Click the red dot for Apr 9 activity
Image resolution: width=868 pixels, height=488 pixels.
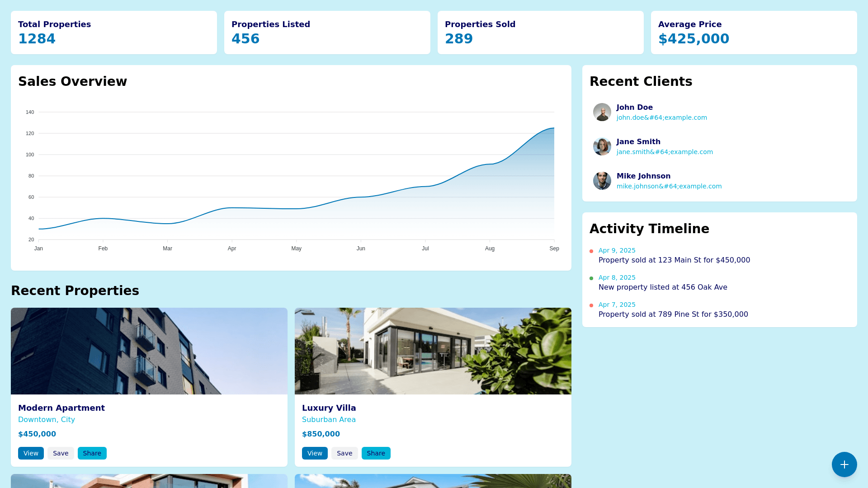click(591, 251)
